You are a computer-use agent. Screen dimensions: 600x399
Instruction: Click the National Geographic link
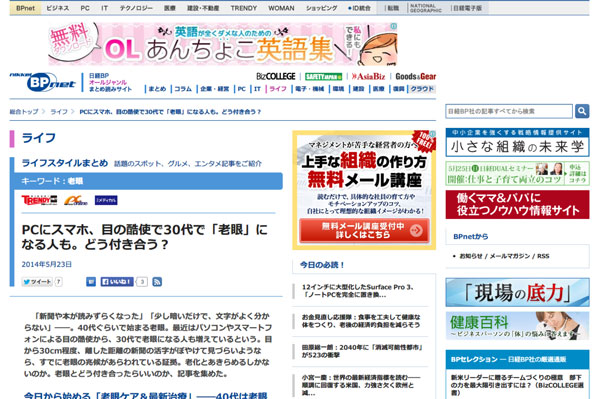pyautogui.click(x=426, y=8)
